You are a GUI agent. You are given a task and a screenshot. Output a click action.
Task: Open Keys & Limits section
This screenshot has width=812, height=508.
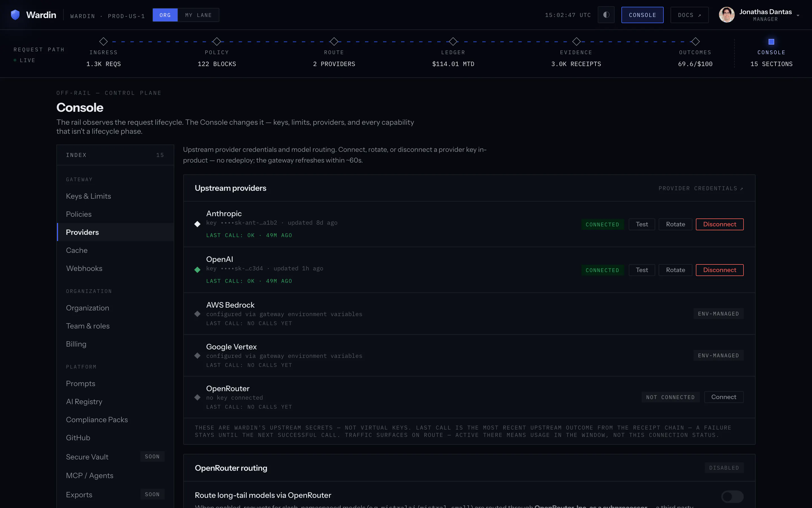115,196
